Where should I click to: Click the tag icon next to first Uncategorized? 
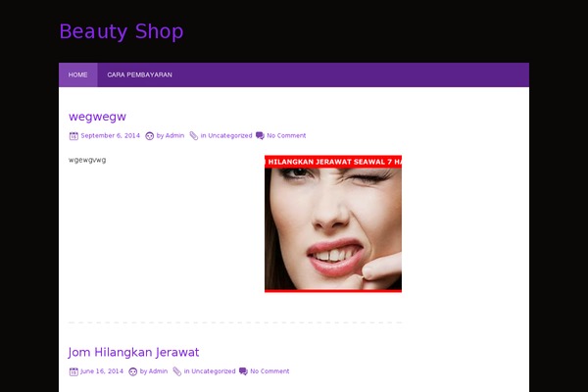click(x=193, y=136)
